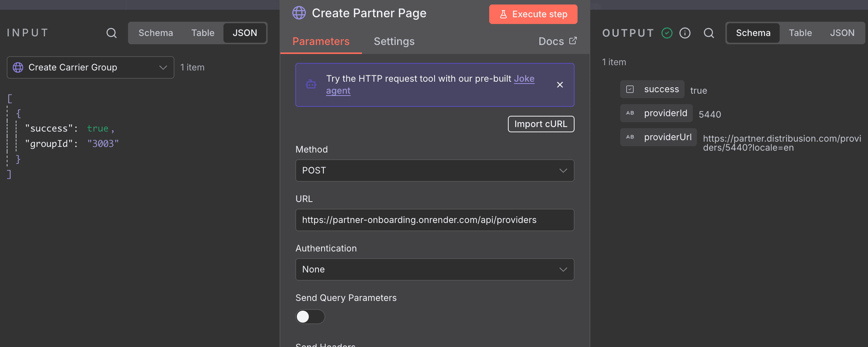Enable Send Query Parameters
Screen dimensions: 868x347
310,317
